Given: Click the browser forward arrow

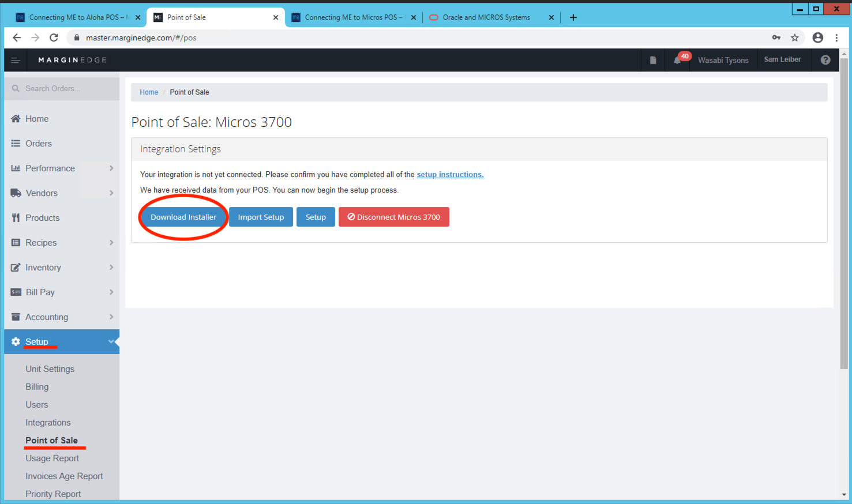Looking at the screenshot, I should pos(35,37).
